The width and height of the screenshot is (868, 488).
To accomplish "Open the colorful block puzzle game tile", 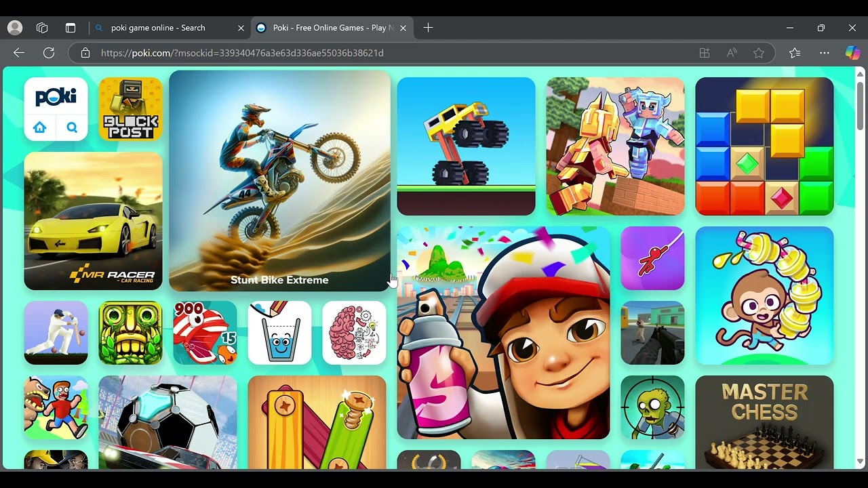I will pyautogui.click(x=764, y=146).
